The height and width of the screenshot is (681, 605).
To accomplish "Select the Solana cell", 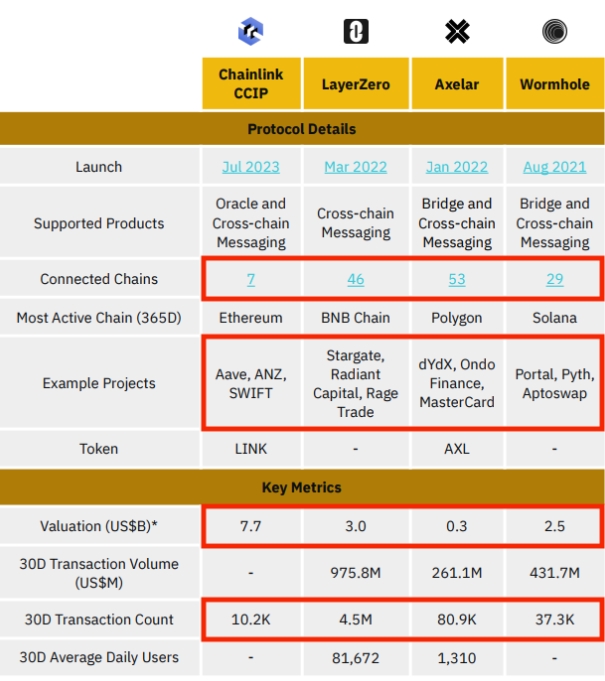I will pos(555,318).
